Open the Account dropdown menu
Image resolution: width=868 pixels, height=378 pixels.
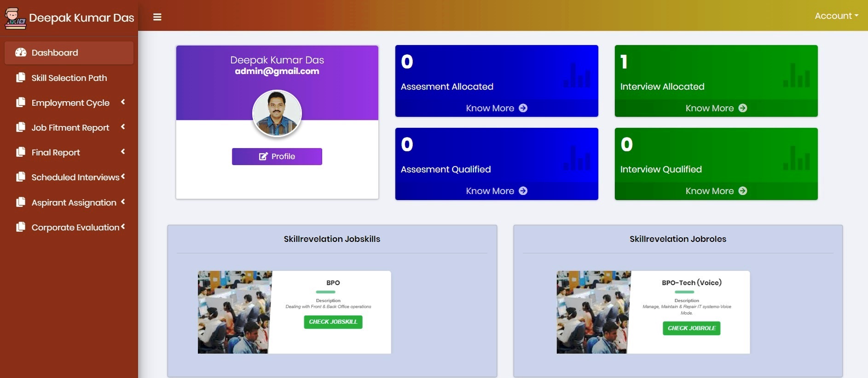coord(836,16)
